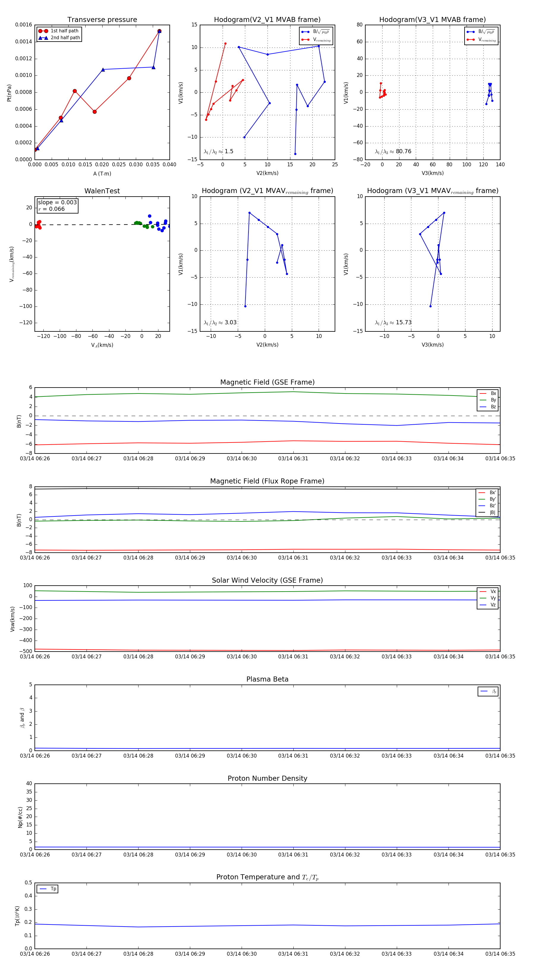
Task: Click the 'r = 0.066' annotation
Action: (51, 209)
